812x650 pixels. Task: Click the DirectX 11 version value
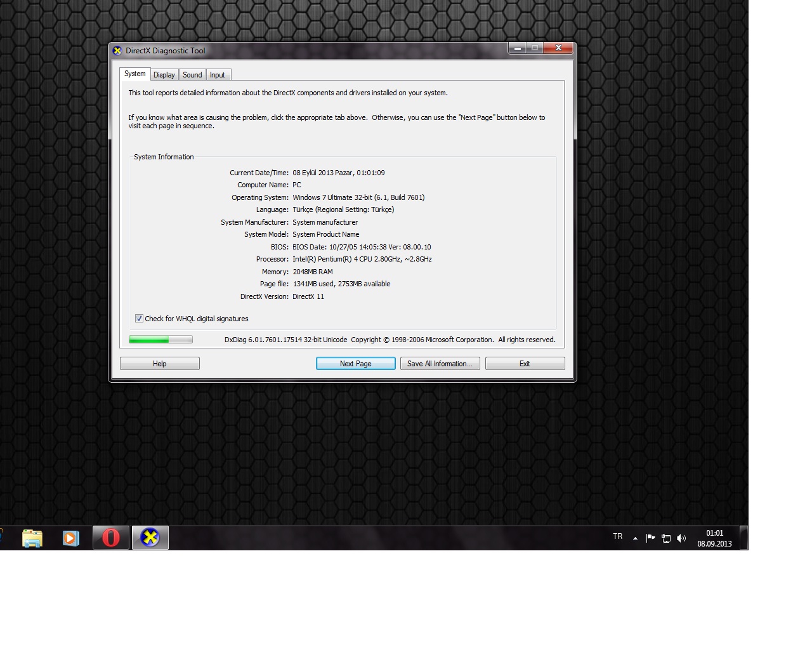308,296
